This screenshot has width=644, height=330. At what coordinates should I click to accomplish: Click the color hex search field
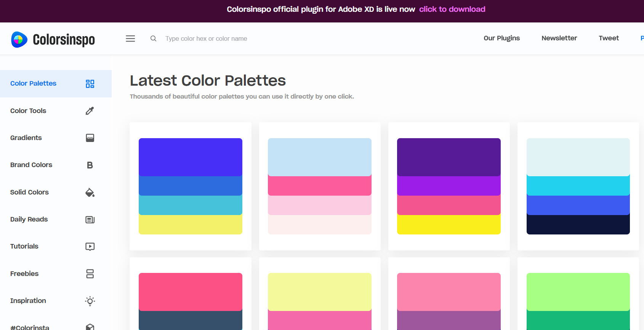coord(206,38)
